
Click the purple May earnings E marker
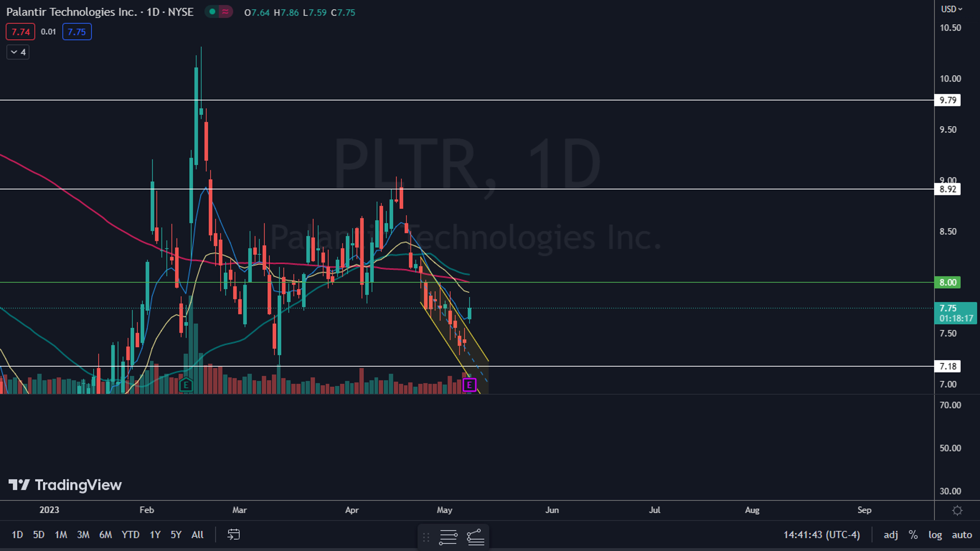pos(469,385)
